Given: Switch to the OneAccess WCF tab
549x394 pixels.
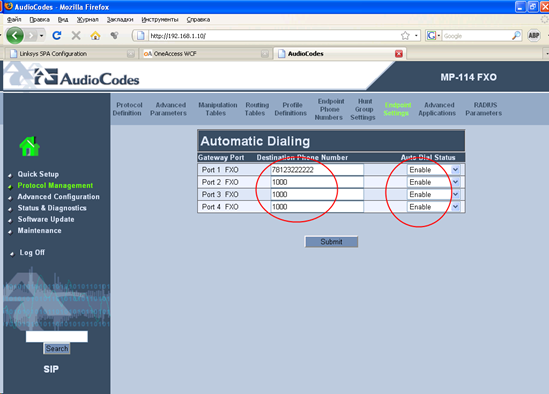Looking at the screenshot, I should (206, 54).
